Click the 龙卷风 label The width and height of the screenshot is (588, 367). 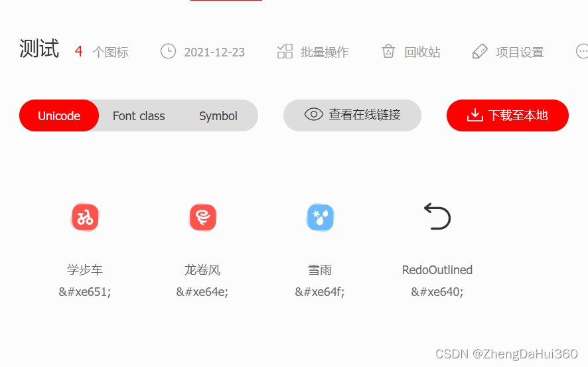[202, 270]
